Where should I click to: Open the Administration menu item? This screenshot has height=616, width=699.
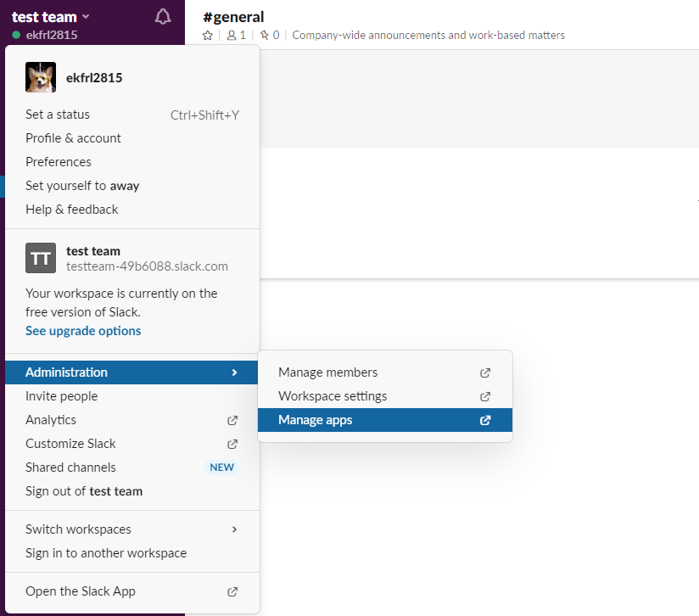132,372
